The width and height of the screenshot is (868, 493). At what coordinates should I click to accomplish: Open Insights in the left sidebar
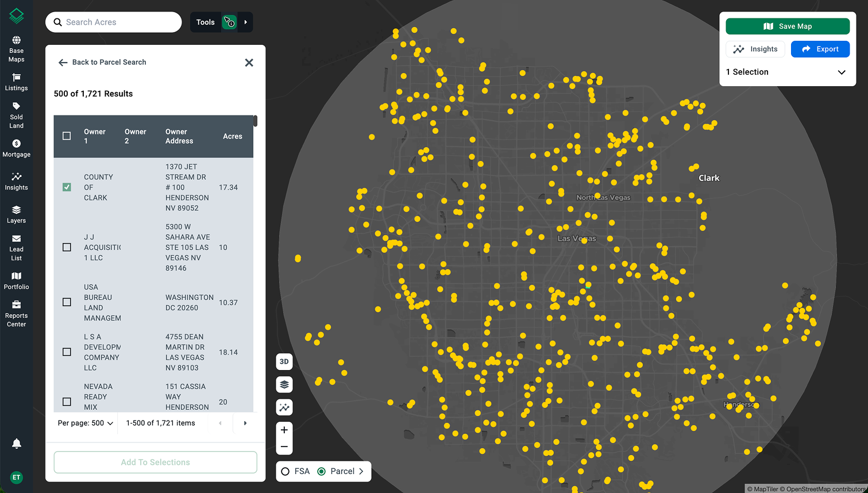[x=16, y=182]
